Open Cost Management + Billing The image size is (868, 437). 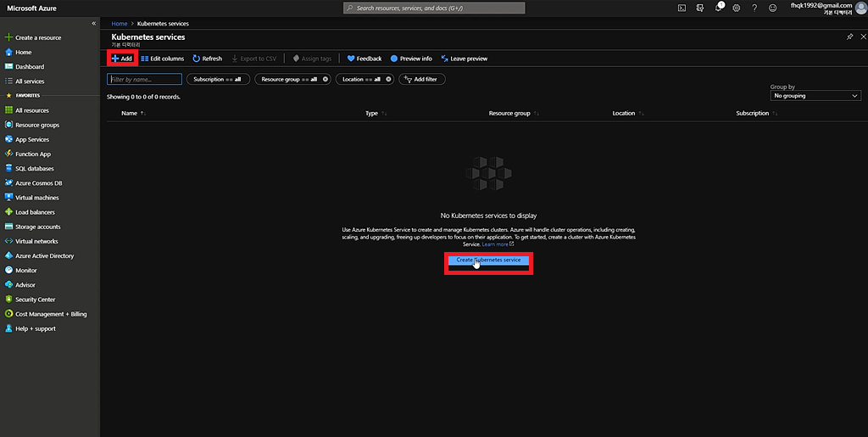(51, 314)
